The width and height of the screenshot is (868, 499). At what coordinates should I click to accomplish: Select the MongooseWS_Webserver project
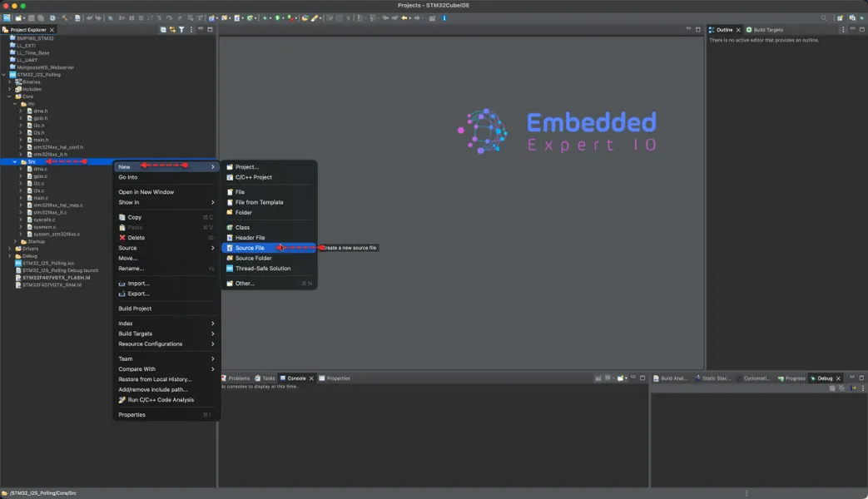coord(45,67)
